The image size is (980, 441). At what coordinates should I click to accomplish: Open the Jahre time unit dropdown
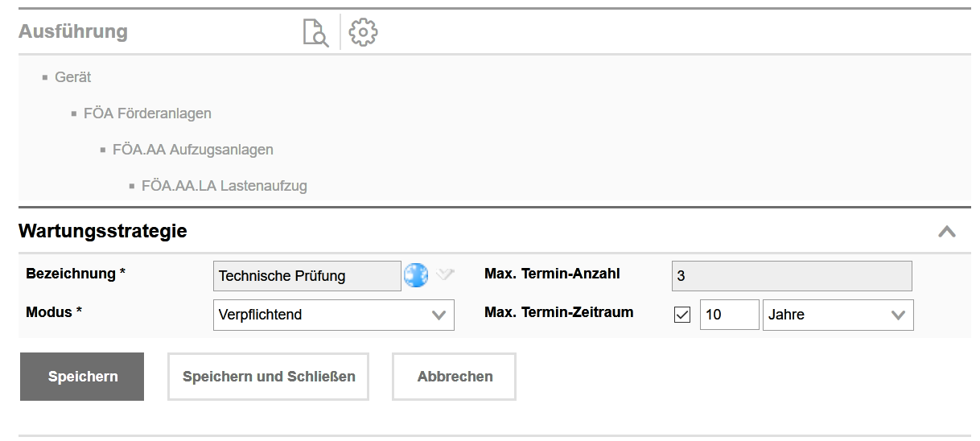tap(838, 315)
